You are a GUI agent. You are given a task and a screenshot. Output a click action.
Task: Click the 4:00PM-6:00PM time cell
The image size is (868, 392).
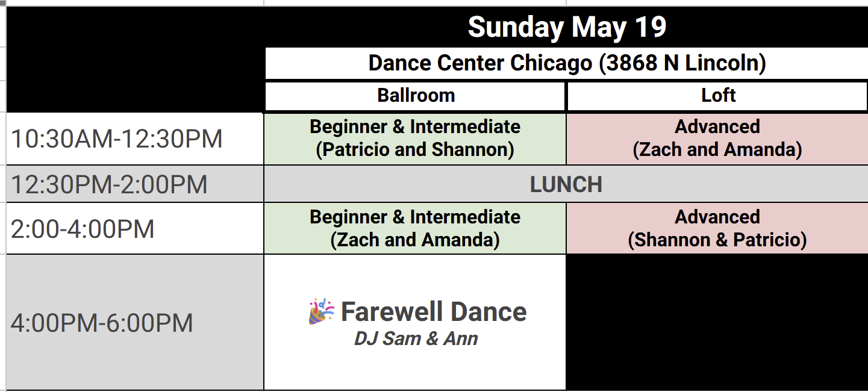[135, 323]
